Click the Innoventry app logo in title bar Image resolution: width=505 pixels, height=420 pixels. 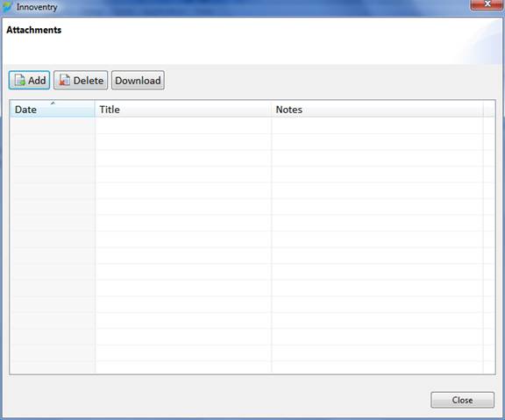click(x=7, y=7)
